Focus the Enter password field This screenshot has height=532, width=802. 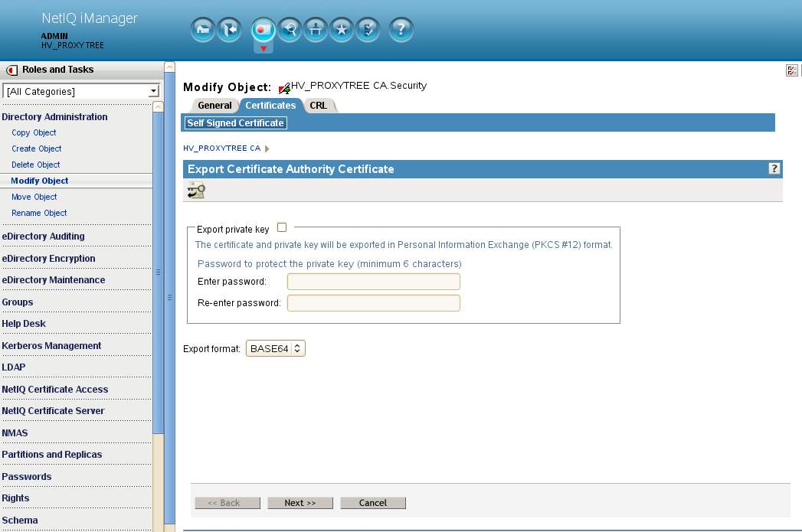(373, 282)
